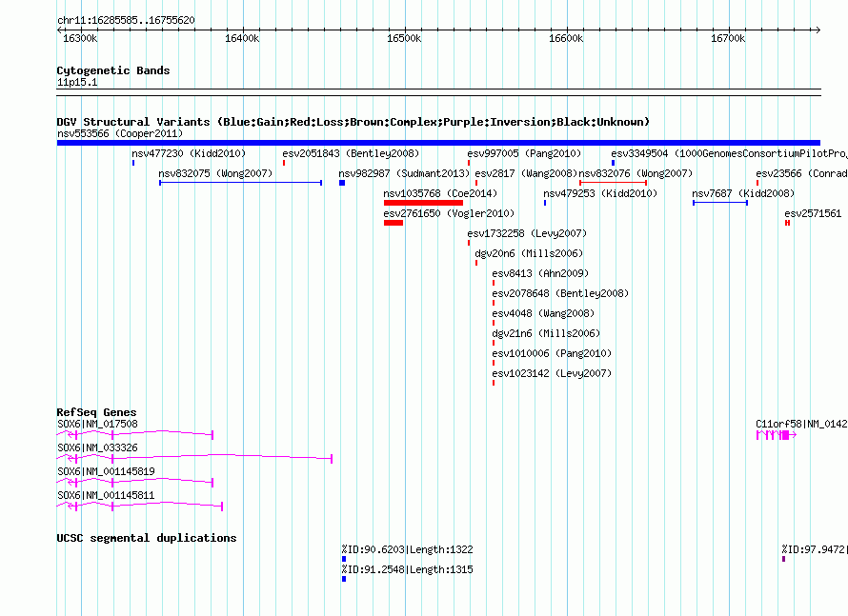Screen dimensions: 848x616
Task: Open the esv2051843 (Bentley2008) variant label
Action: tap(351, 153)
